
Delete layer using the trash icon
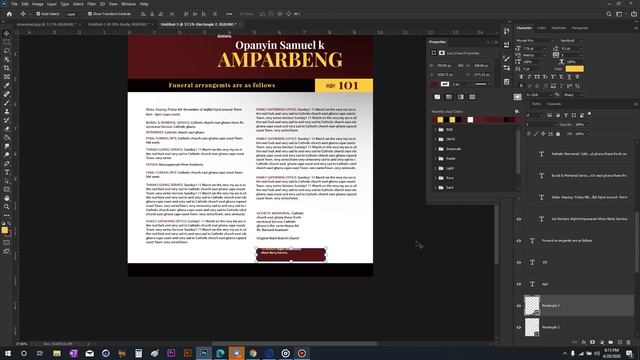tap(629, 342)
